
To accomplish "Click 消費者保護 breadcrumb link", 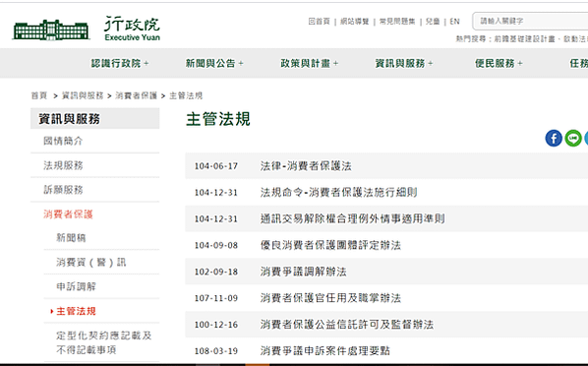I will [136, 95].
